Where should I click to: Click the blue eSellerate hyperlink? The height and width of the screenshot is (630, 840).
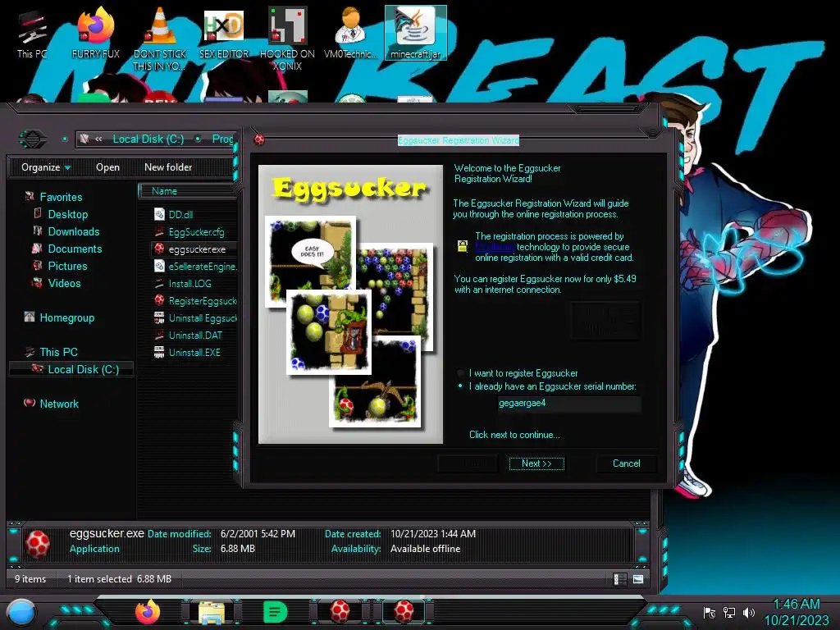495,247
